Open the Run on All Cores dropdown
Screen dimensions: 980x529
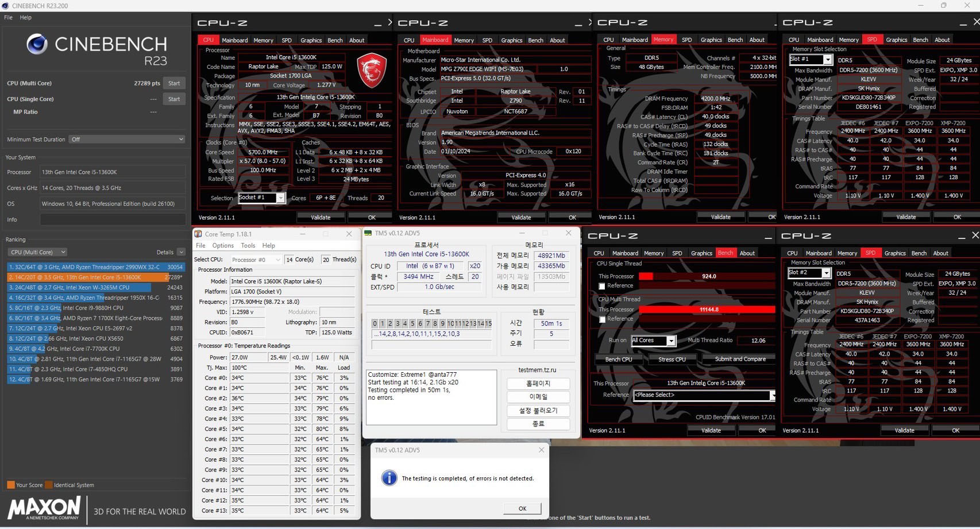tap(653, 341)
